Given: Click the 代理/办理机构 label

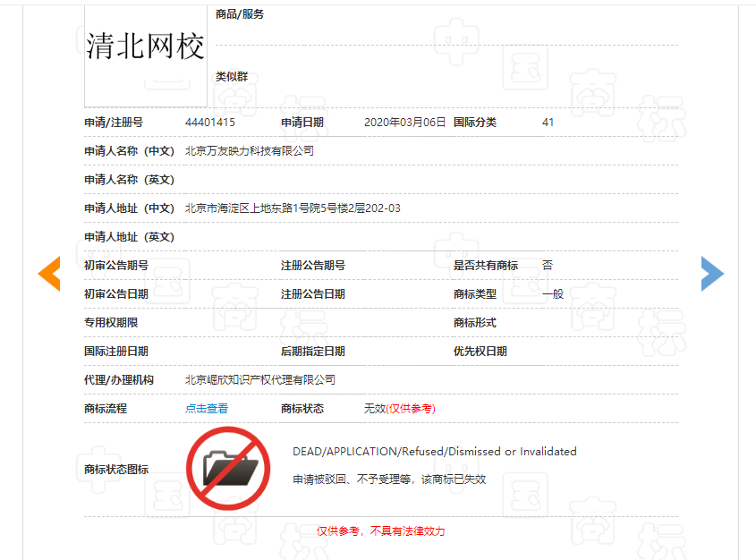Looking at the screenshot, I should click(119, 380).
